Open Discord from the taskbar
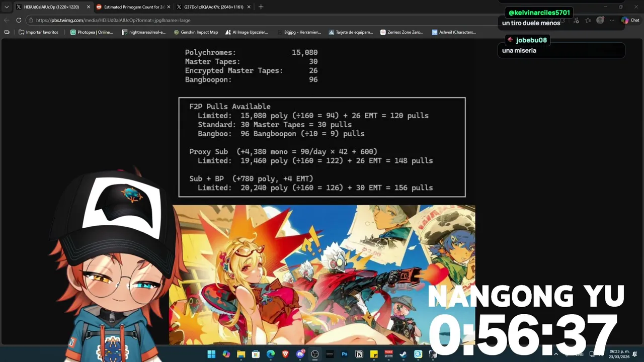Viewport: 644px width, 362px height. tap(300, 354)
